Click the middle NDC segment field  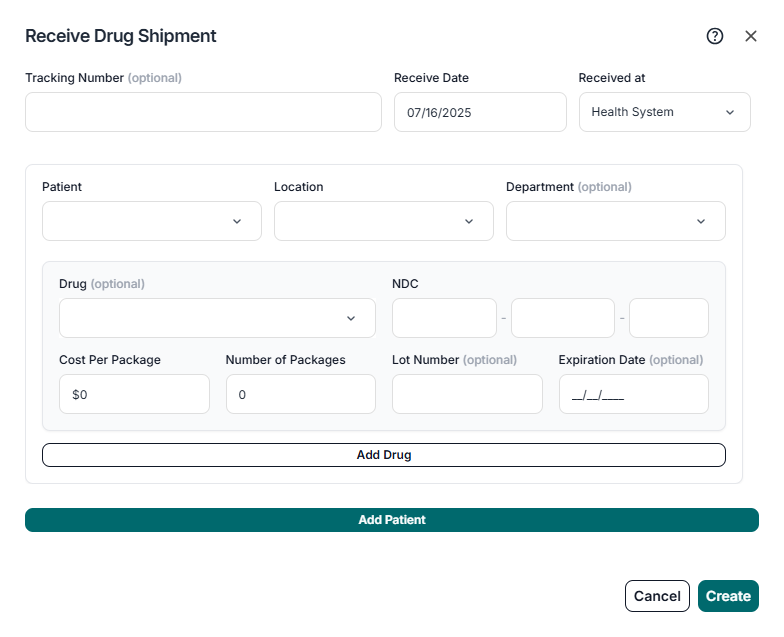[562, 318]
